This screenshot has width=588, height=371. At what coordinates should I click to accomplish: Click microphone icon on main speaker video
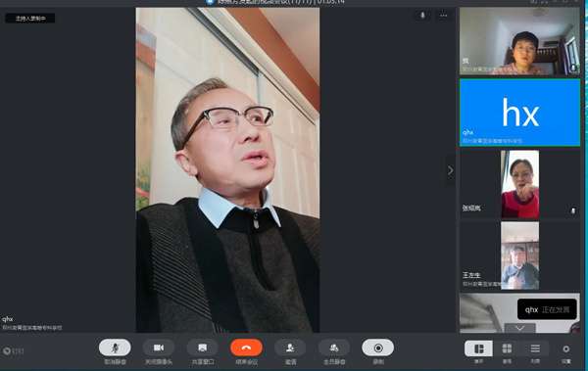(422, 16)
